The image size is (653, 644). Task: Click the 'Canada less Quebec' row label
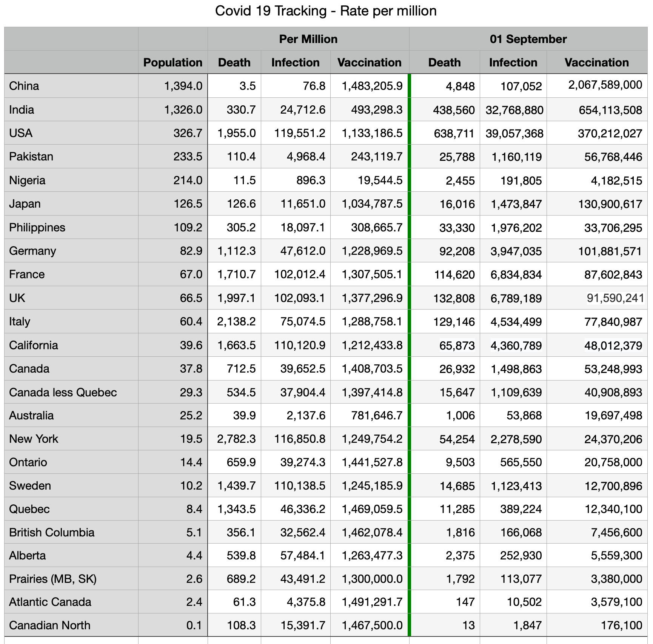[63, 393]
